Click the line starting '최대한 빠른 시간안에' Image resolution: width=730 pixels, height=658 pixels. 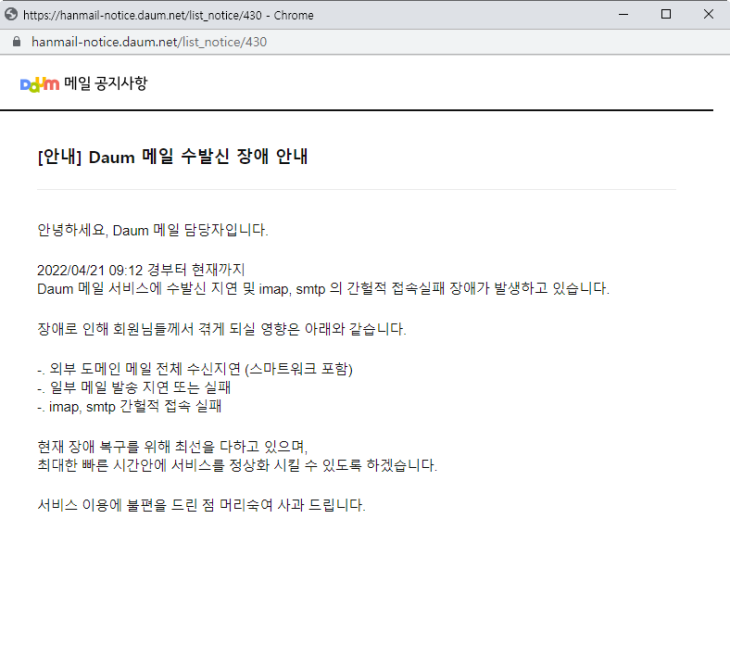(x=236, y=466)
